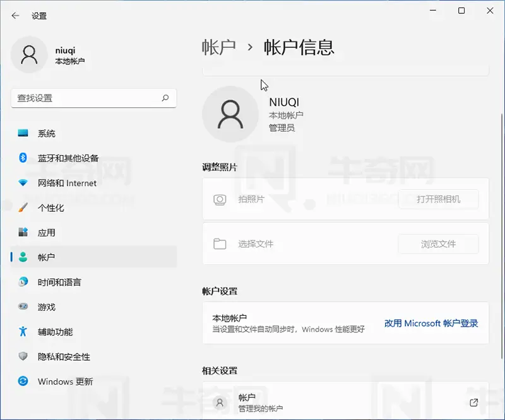The height and width of the screenshot is (420, 505).
Task: Click the personalization paintbrush icon
Action: (x=23, y=207)
